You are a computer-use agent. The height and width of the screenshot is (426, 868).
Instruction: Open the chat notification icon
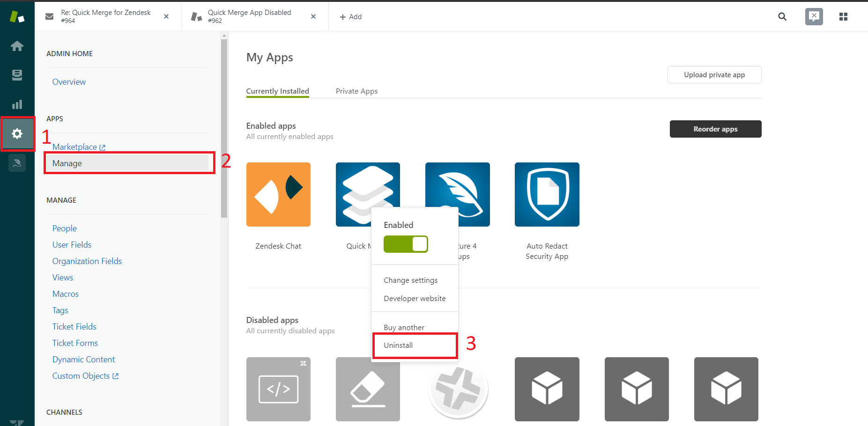click(814, 17)
